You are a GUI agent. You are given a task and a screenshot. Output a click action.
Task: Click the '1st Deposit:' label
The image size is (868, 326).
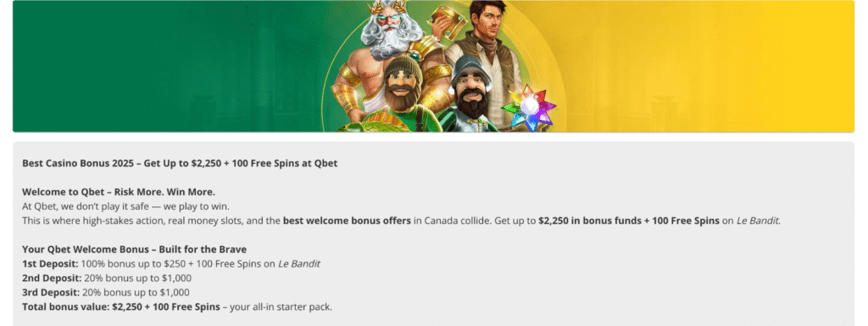[x=50, y=264]
